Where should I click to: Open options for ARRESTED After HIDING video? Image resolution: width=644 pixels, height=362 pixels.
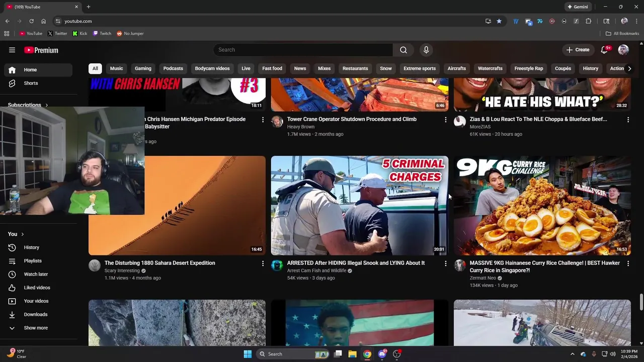[x=445, y=263]
